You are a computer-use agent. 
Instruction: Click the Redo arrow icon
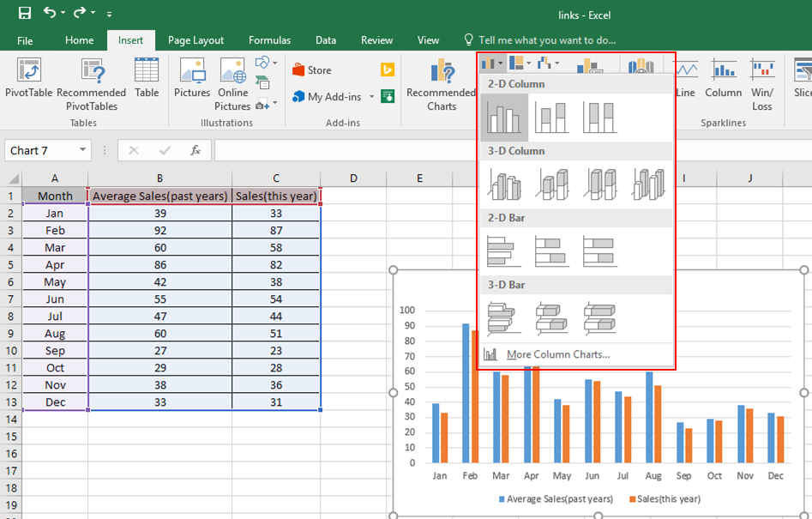[x=80, y=12]
